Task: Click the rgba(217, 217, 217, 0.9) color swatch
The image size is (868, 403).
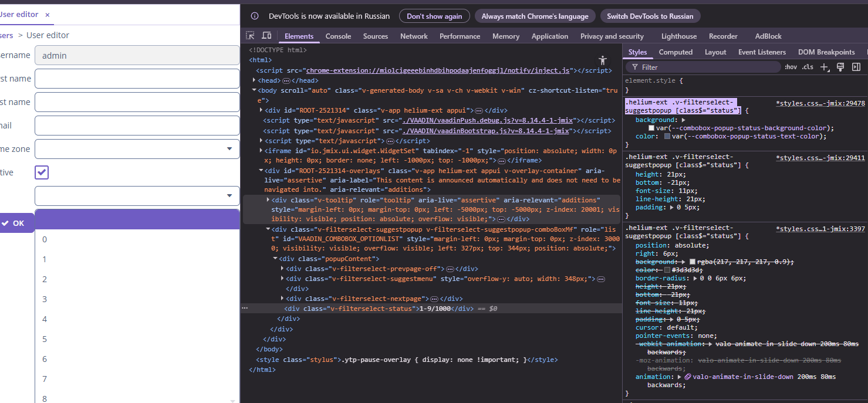Action: pos(693,262)
